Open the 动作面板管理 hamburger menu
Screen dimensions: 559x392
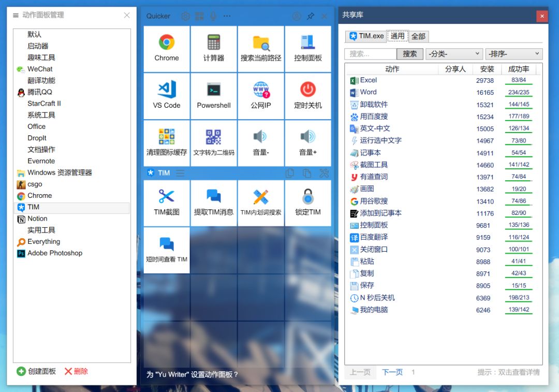point(16,15)
